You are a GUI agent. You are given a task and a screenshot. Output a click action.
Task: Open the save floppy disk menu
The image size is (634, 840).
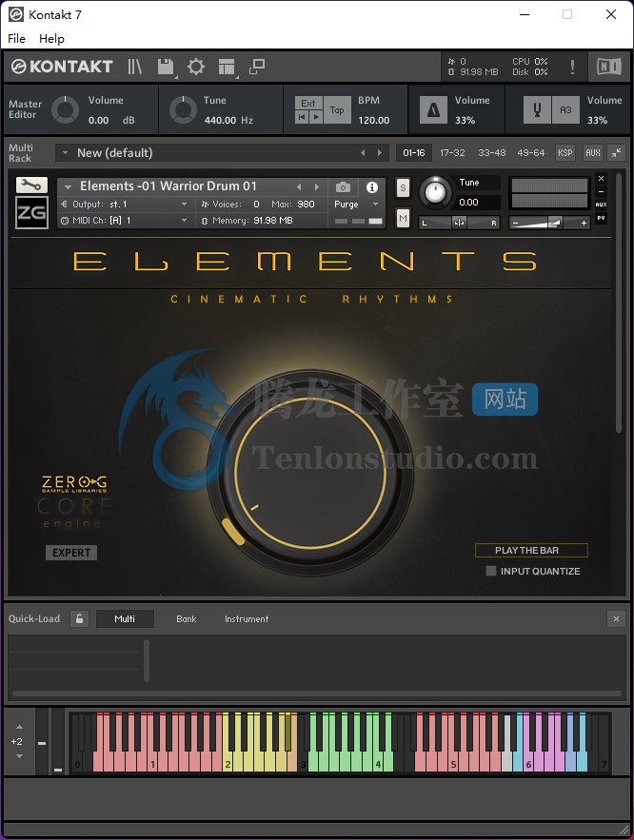click(x=166, y=67)
